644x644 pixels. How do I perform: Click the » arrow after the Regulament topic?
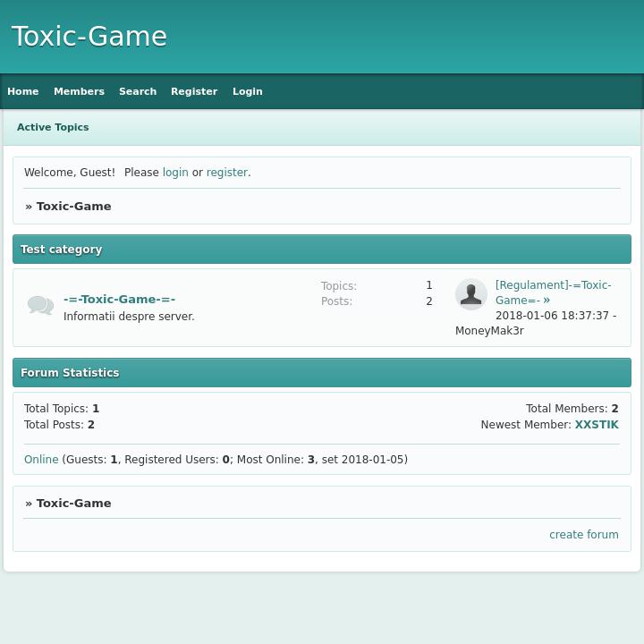(547, 301)
